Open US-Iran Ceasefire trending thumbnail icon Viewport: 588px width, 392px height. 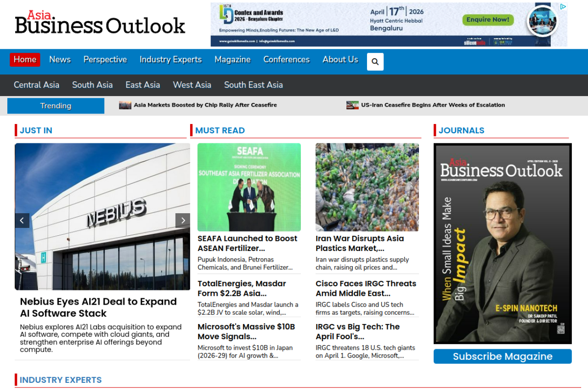point(352,105)
